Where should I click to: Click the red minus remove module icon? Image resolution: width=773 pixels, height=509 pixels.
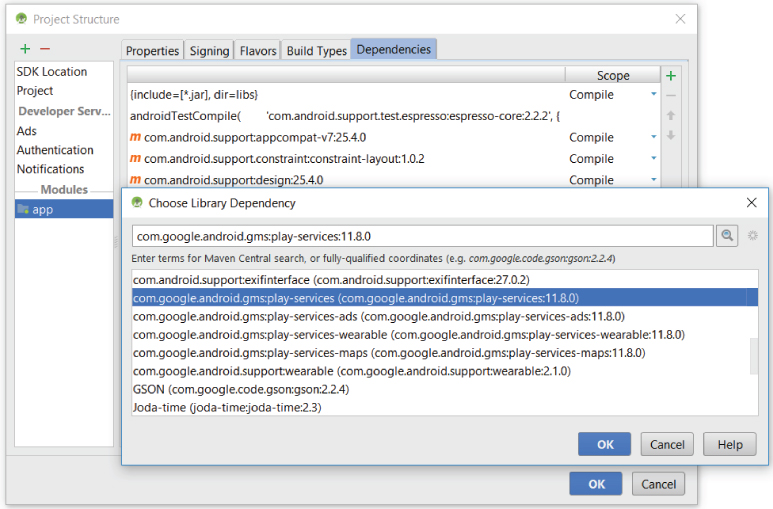[44, 49]
